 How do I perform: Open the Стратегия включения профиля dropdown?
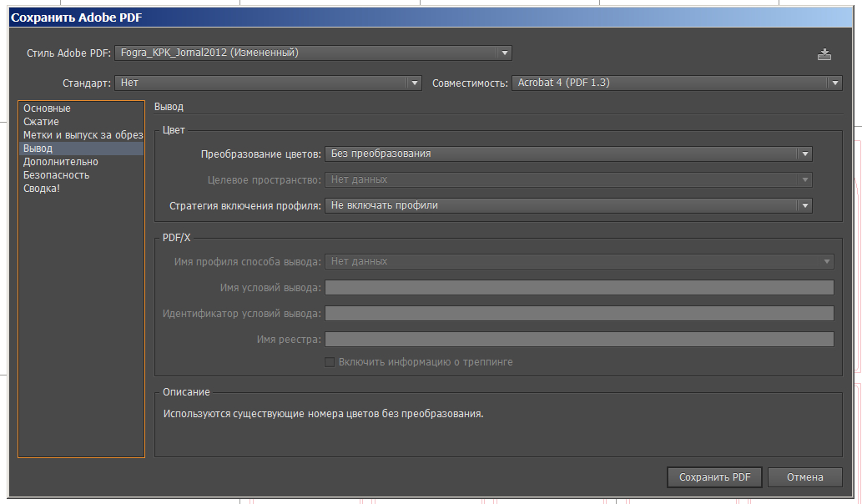pyautogui.click(x=568, y=205)
